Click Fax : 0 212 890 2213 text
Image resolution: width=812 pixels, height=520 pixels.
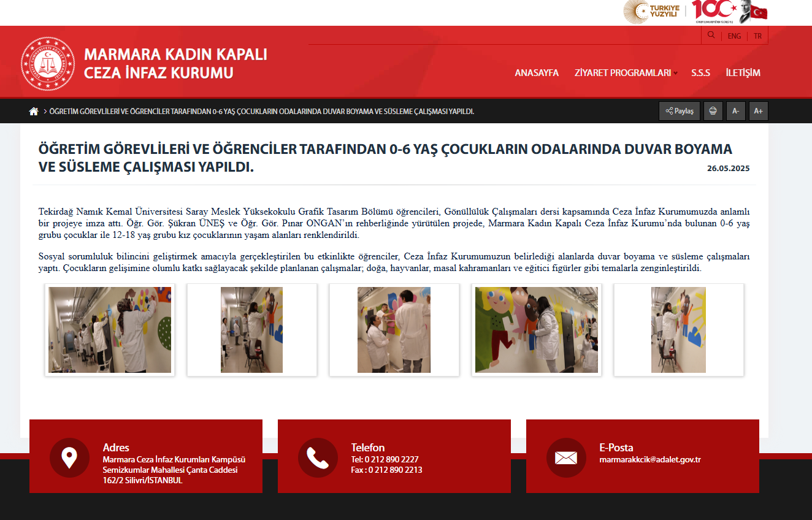tap(386, 470)
